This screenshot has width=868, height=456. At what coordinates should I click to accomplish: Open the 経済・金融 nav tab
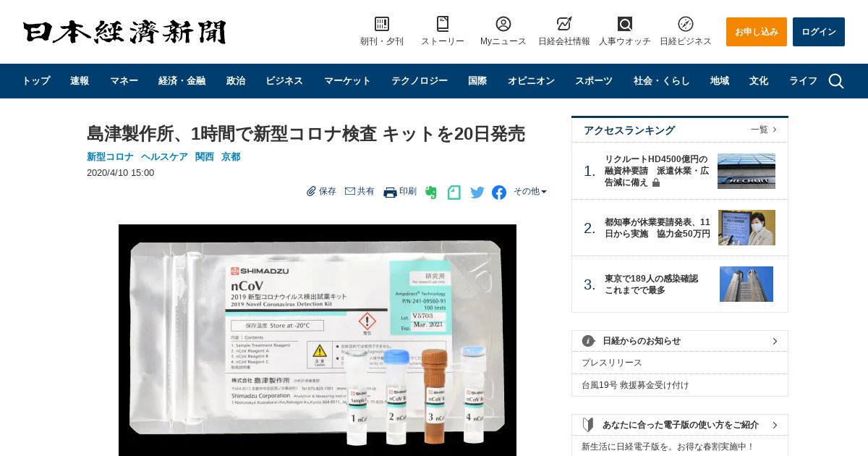pyautogui.click(x=182, y=81)
